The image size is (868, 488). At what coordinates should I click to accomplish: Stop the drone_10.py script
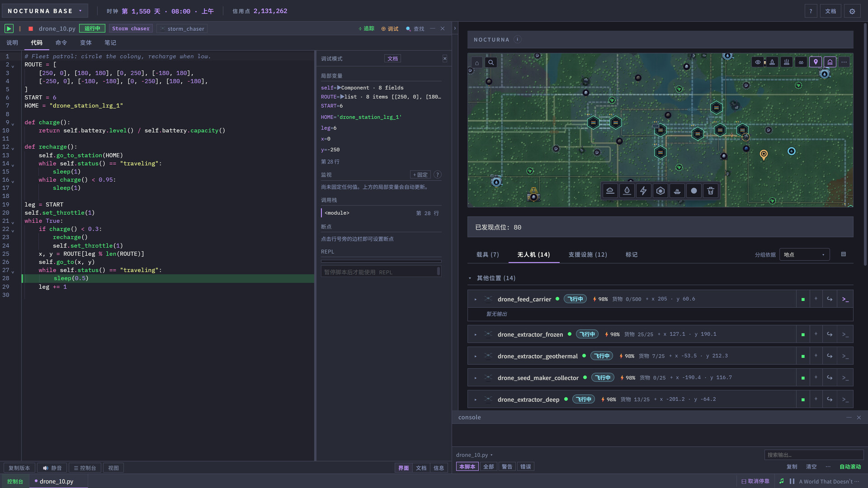(31, 28)
